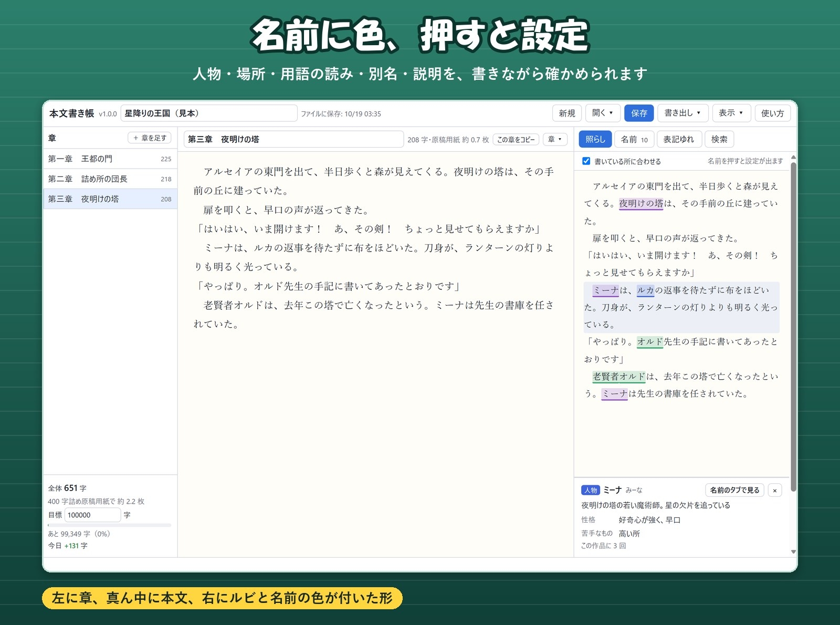Select chapter 第三章 夜明けの塔
This screenshot has height=625, width=840.
(x=110, y=199)
